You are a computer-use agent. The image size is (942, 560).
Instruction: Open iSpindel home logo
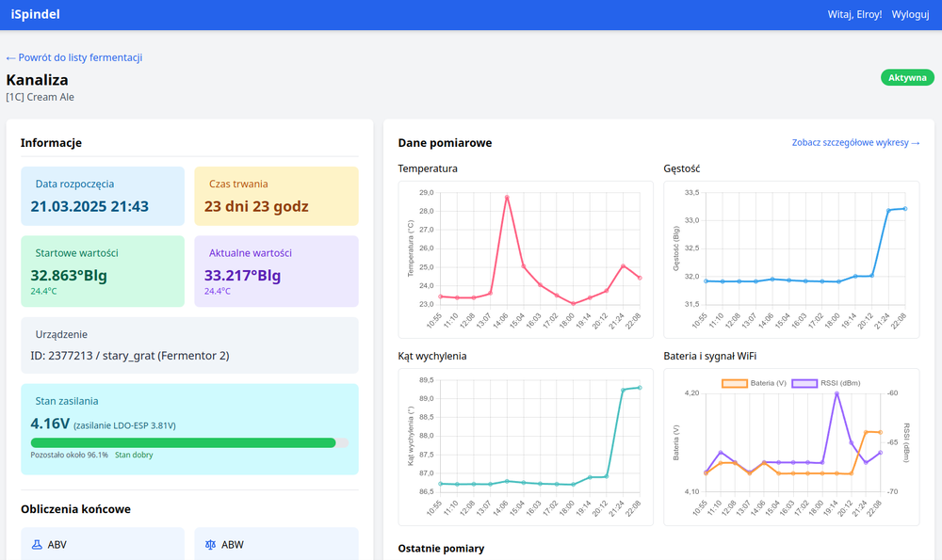click(35, 15)
